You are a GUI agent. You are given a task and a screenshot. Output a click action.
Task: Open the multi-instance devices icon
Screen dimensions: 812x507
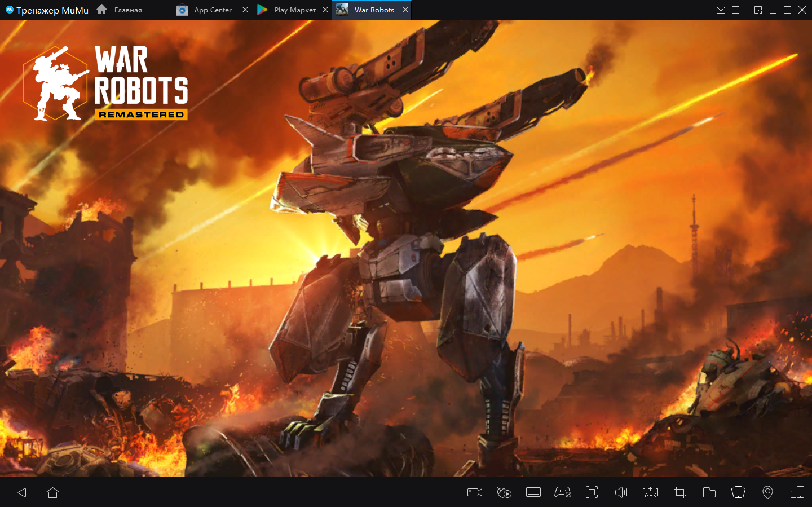[x=797, y=492]
